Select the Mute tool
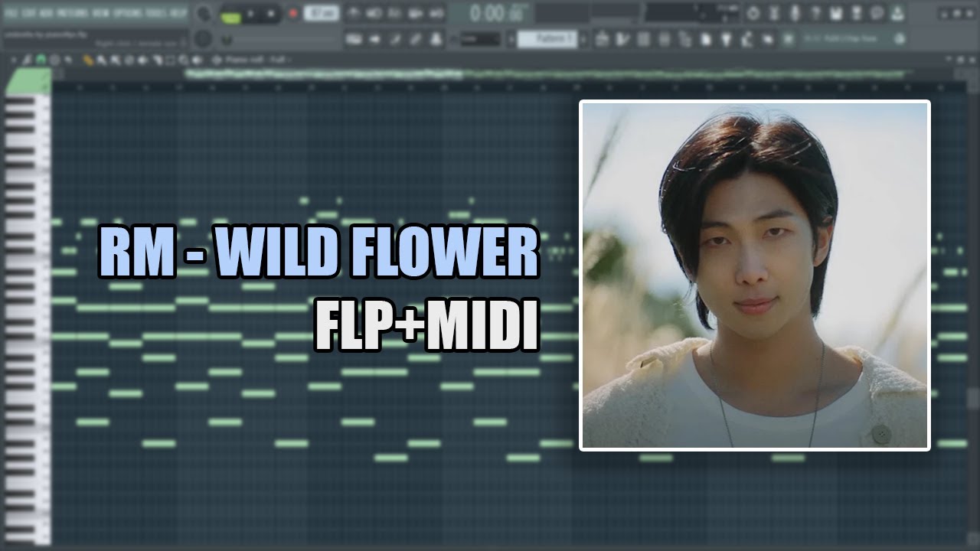980x551 pixels. (x=142, y=60)
